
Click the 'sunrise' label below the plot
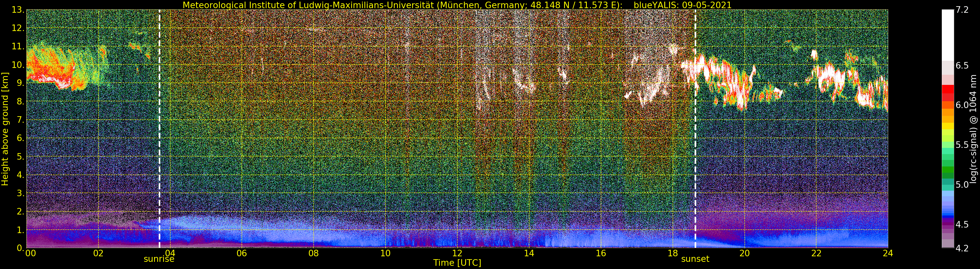click(x=159, y=259)
